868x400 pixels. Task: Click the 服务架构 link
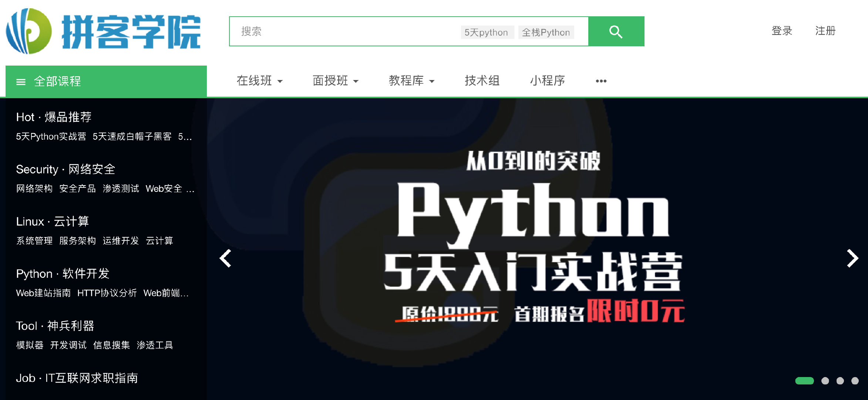78,241
